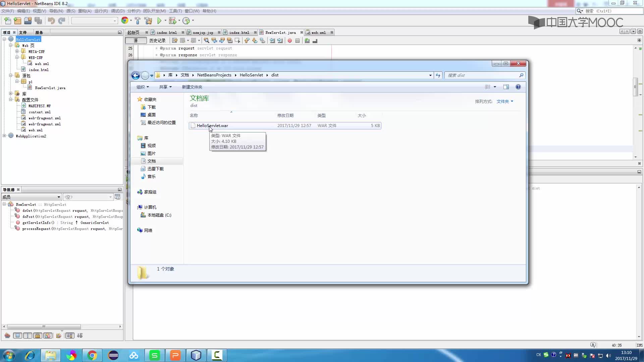Click 下载 in Explorer favorites sidebar
This screenshot has width=644, height=362.
152,107
